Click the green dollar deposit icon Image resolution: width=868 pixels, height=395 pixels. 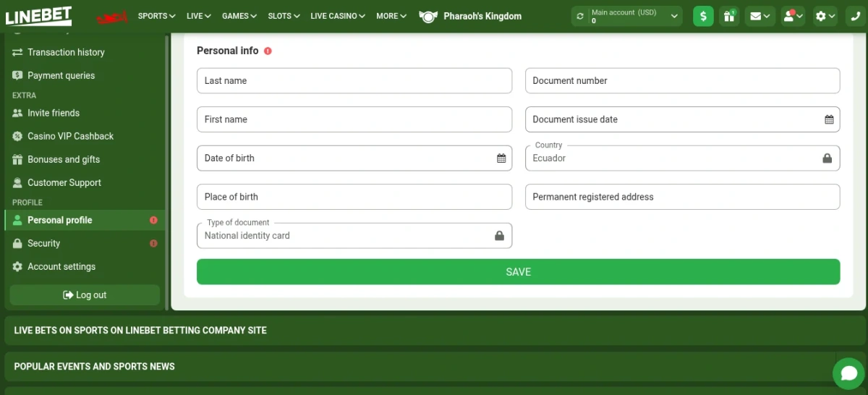point(703,16)
